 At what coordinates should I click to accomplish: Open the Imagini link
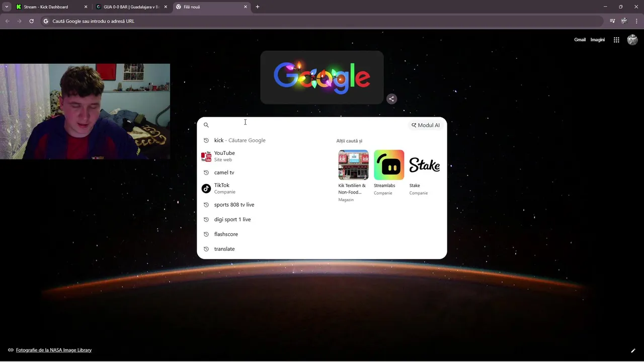[x=598, y=40]
